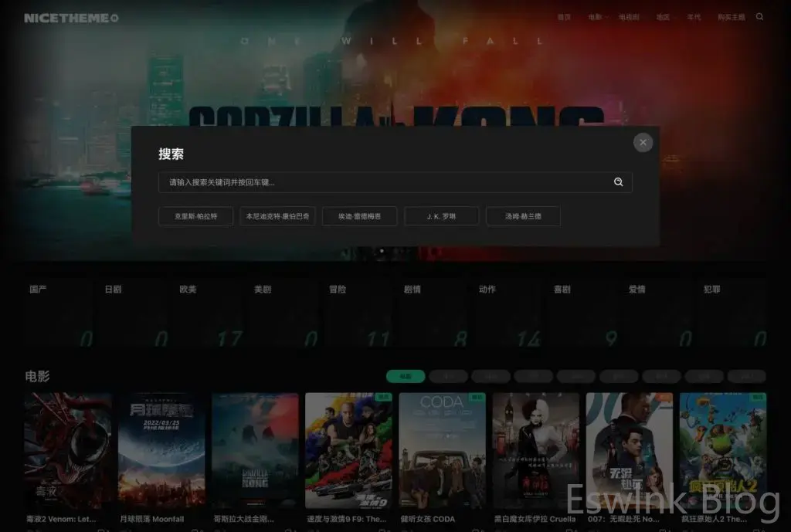Close the search dialog with the X
The width and height of the screenshot is (791, 532).
(x=643, y=142)
